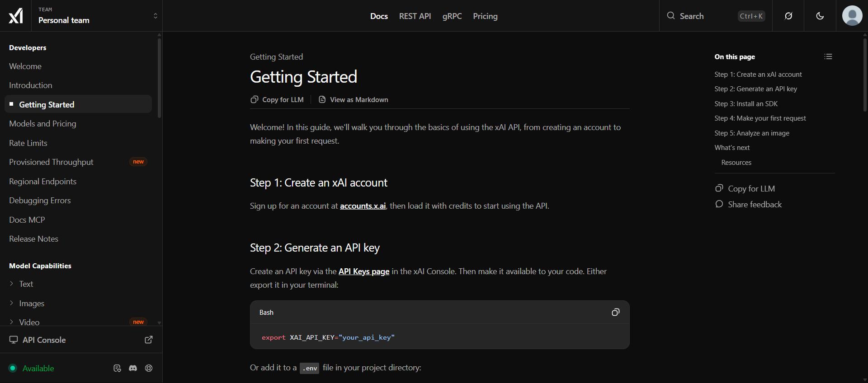Viewport: 868px width, 383px height.
Task: Open Regional Endpoints page
Action: 42,182
